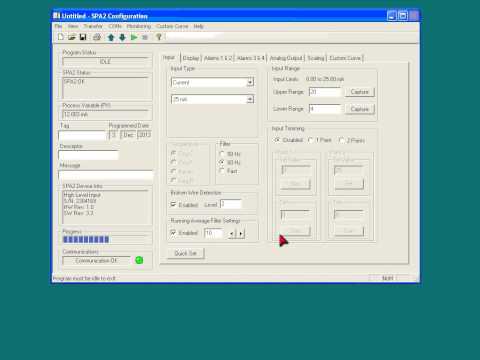Click Capture button beside Upper Range
480x360 pixels.
click(x=359, y=92)
